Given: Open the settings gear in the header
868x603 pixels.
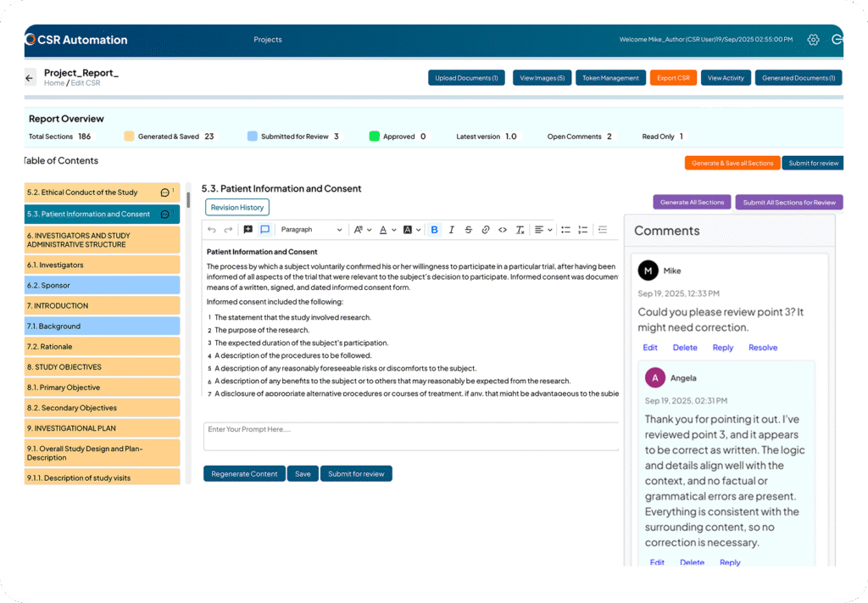Looking at the screenshot, I should pos(813,39).
